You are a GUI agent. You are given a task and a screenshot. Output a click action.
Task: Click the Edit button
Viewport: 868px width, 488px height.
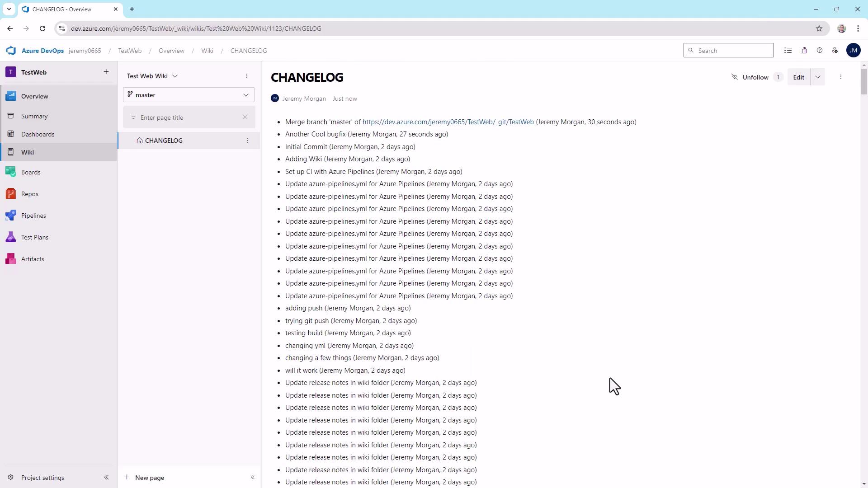tap(798, 77)
